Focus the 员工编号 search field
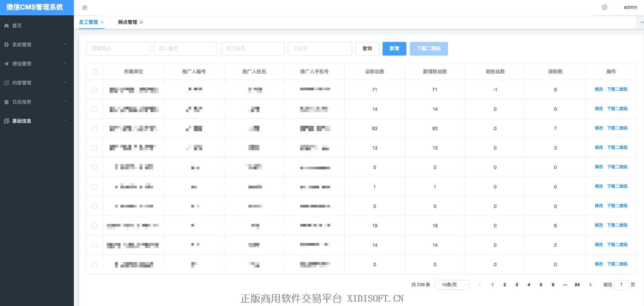 186,49
